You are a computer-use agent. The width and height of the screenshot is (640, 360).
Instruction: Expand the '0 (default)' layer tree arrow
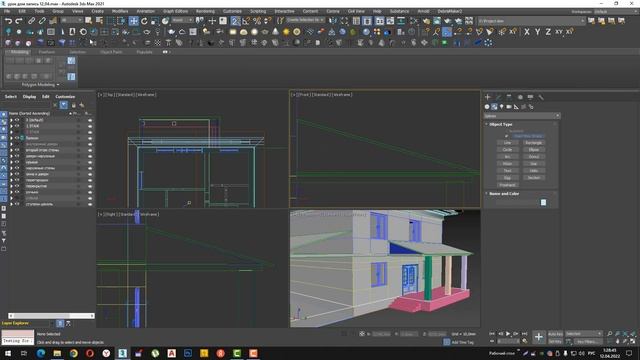[11, 120]
